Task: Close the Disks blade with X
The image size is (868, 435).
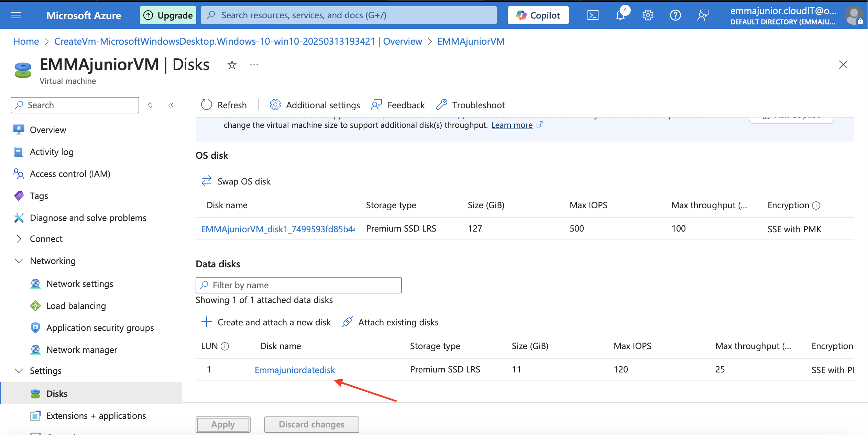Action: click(843, 65)
